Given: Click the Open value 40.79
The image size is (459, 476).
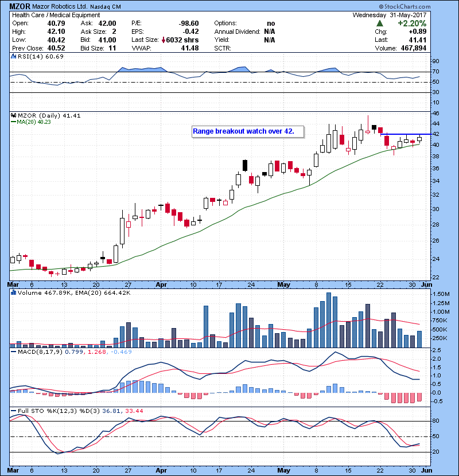Looking at the screenshot, I should [56, 24].
